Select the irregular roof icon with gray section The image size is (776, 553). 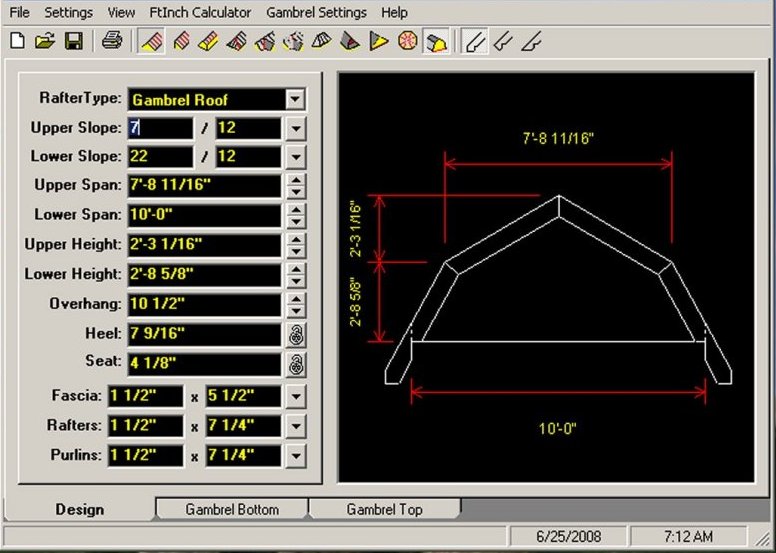click(265, 41)
